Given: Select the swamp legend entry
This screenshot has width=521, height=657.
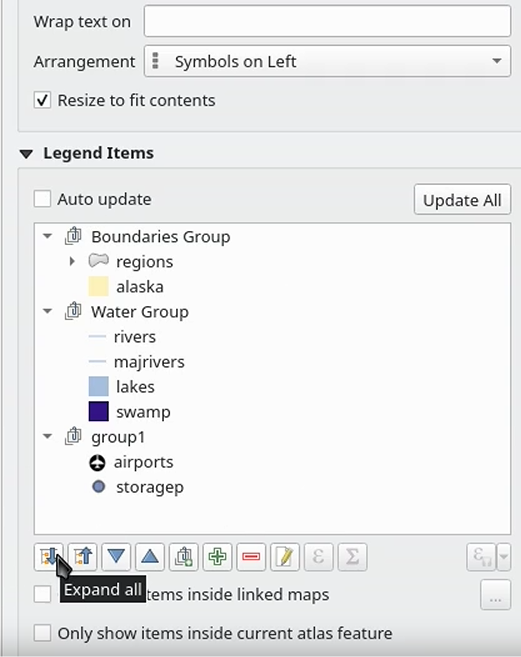Looking at the screenshot, I should tap(143, 412).
